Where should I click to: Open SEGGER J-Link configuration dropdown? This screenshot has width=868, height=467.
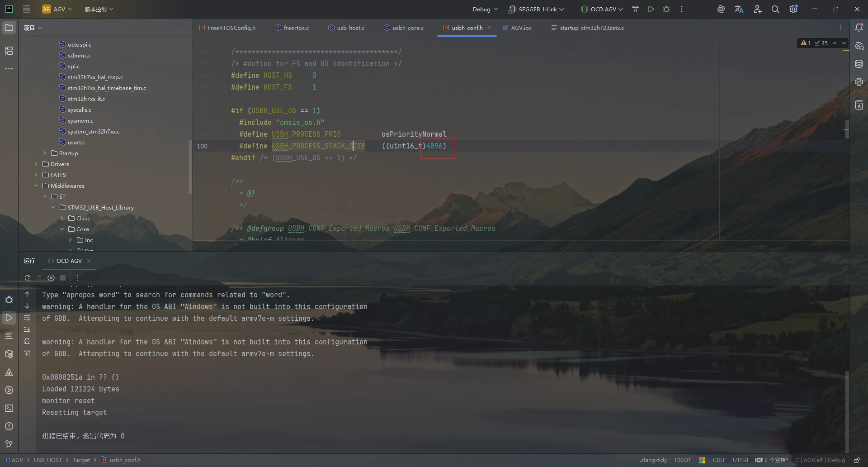tap(536, 9)
